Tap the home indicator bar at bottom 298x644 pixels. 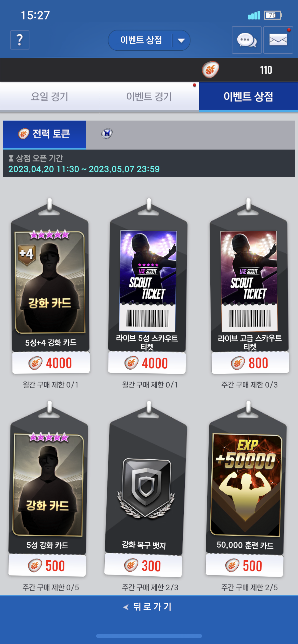coord(149,636)
